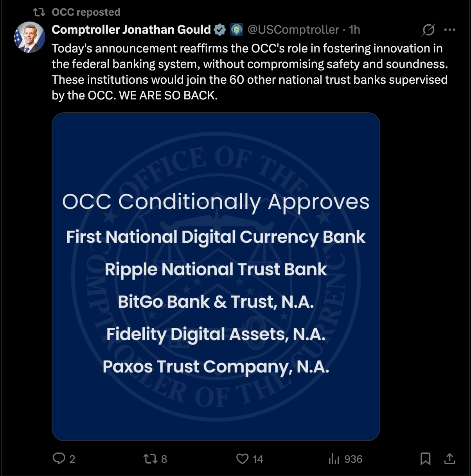Click Jonathan Gould's profile avatar

coord(30,38)
